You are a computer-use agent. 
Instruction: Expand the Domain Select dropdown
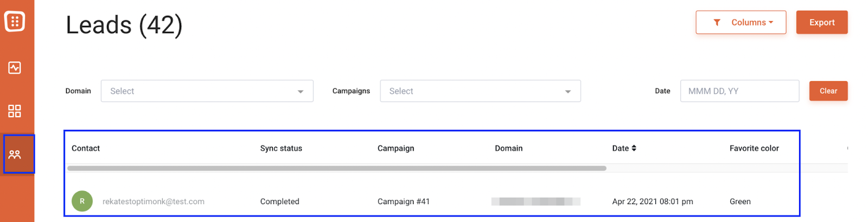click(x=207, y=91)
